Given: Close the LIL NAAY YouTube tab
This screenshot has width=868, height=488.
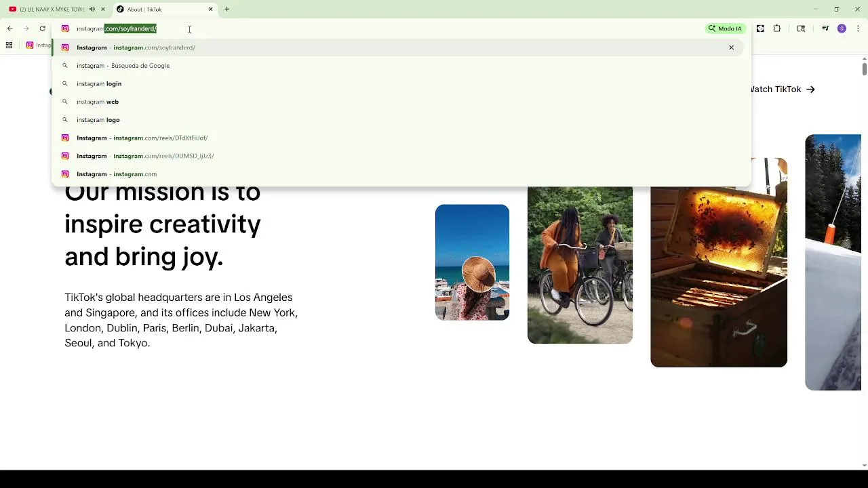Looking at the screenshot, I should [x=103, y=9].
